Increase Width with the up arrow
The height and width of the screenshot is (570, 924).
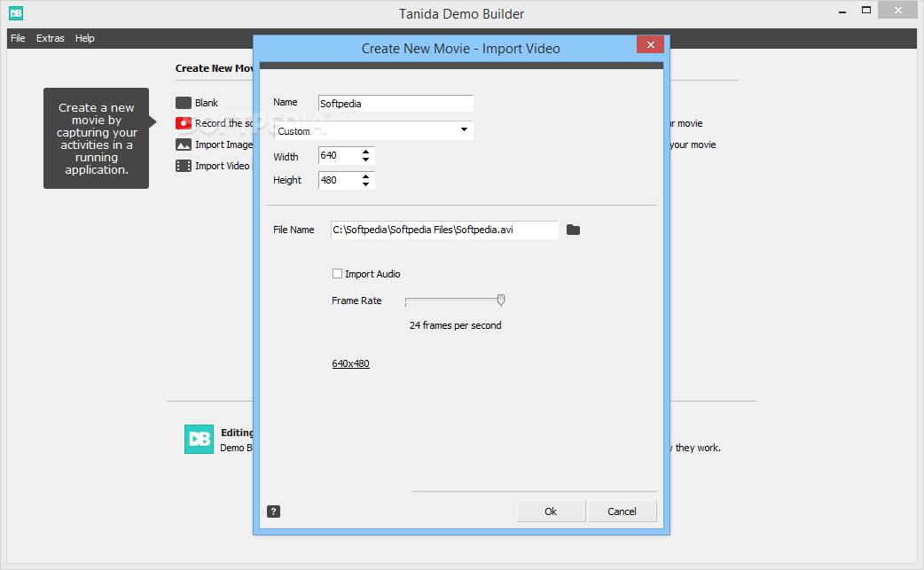point(366,152)
